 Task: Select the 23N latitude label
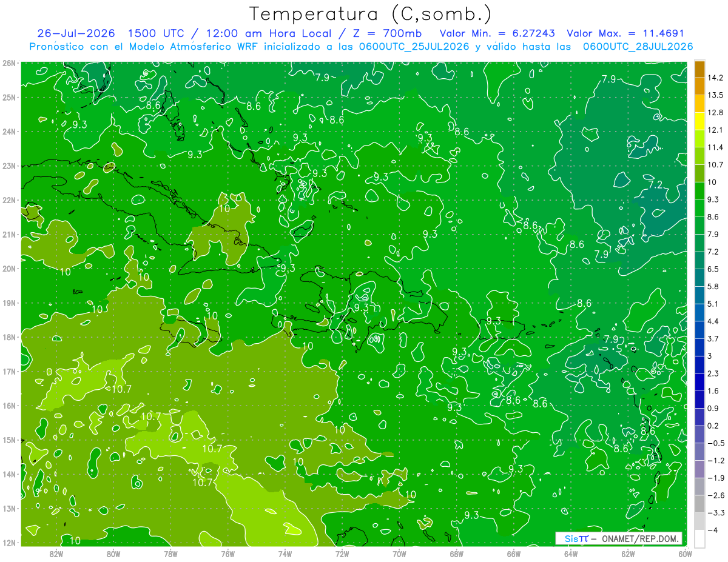click(9, 166)
